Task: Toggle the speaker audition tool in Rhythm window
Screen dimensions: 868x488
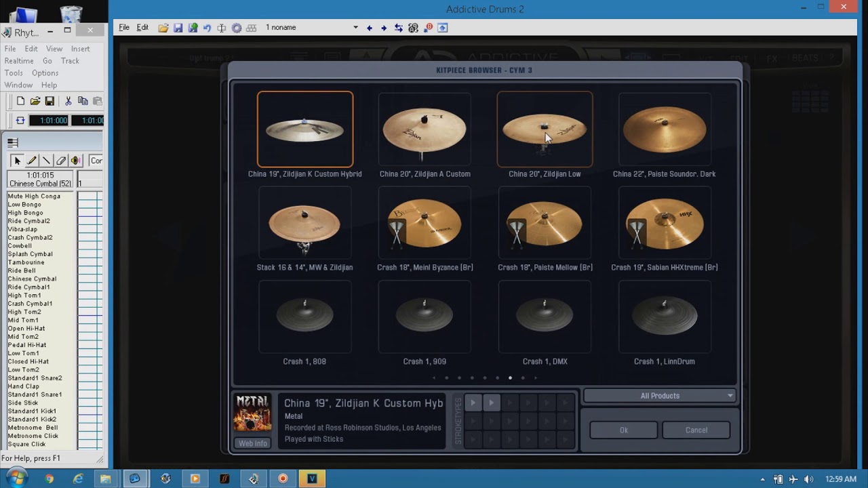Action: click(x=76, y=161)
